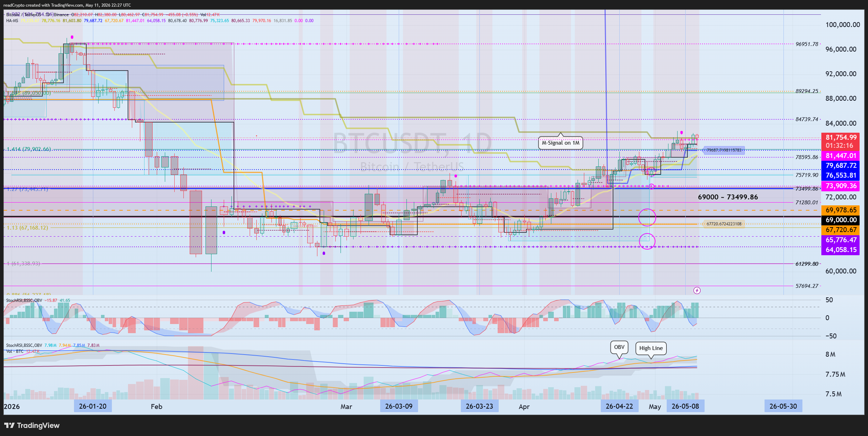Click the 96951.78 level label
The height and width of the screenshot is (436, 868).
[x=807, y=44]
